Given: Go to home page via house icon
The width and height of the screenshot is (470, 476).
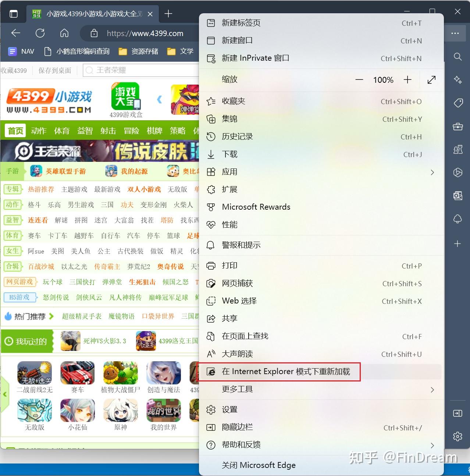Looking at the screenshot, I should pyautogui.click(x=64, y=33).
